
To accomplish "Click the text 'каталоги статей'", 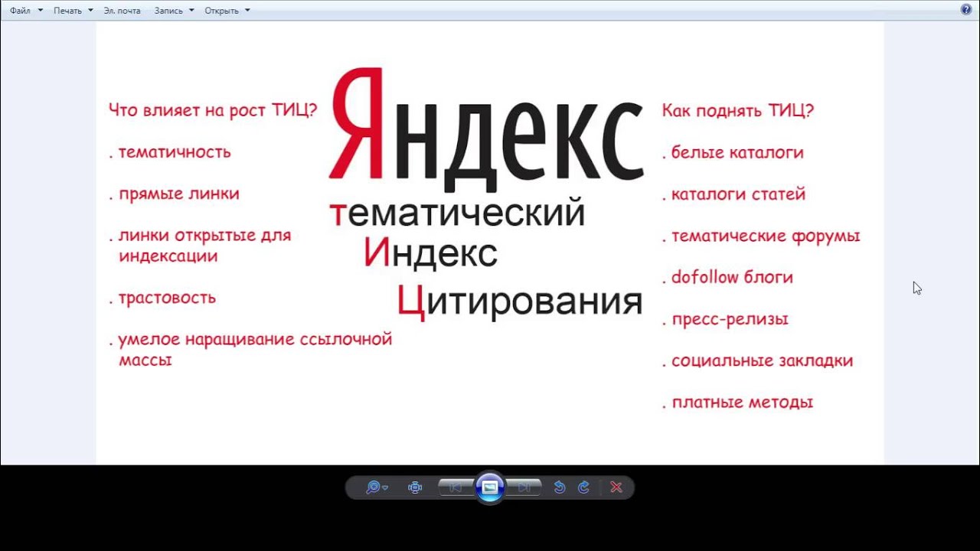I will (738, 194).
